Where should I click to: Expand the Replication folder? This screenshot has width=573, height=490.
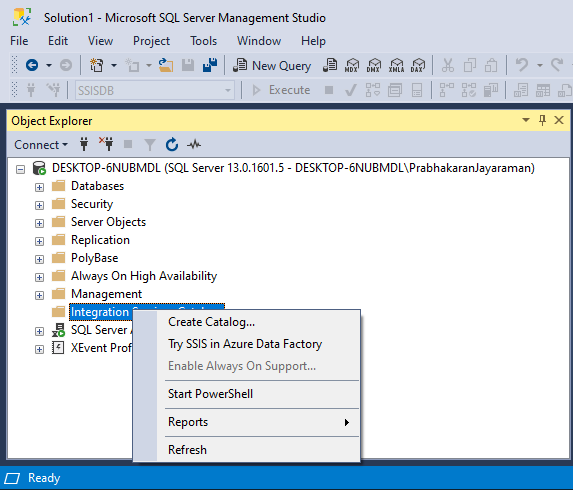39,241
